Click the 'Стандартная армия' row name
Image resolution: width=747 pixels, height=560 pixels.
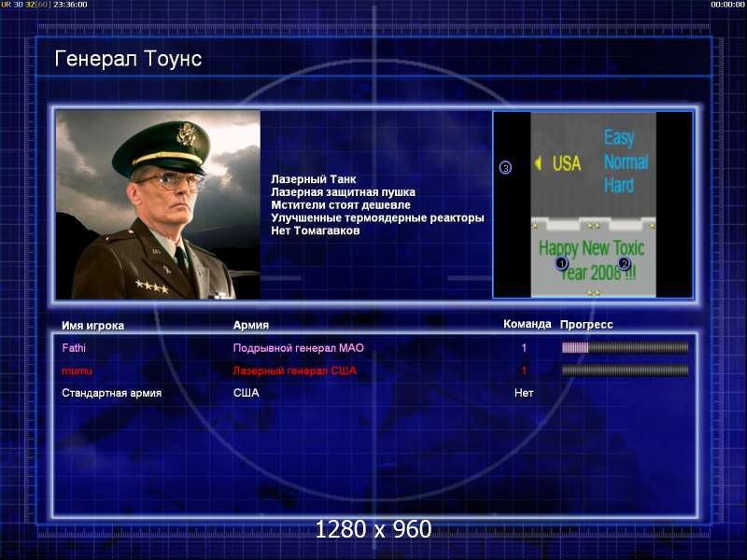coord(111,393)
